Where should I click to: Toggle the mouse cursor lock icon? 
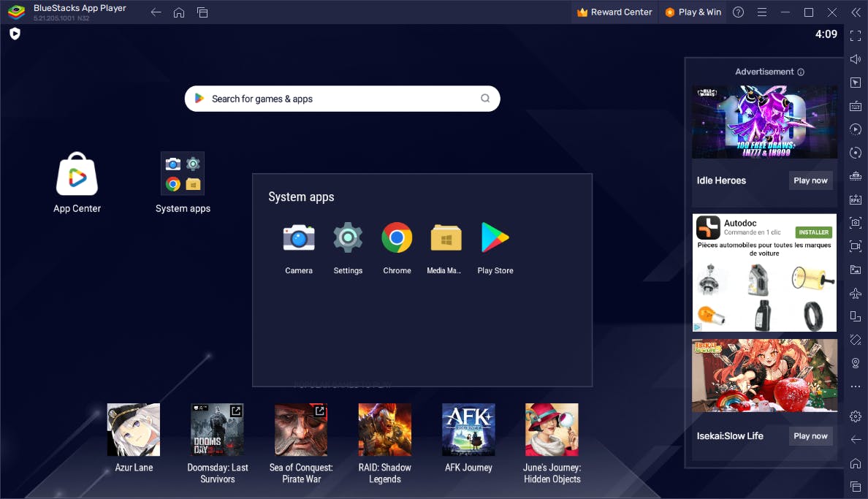856,83
